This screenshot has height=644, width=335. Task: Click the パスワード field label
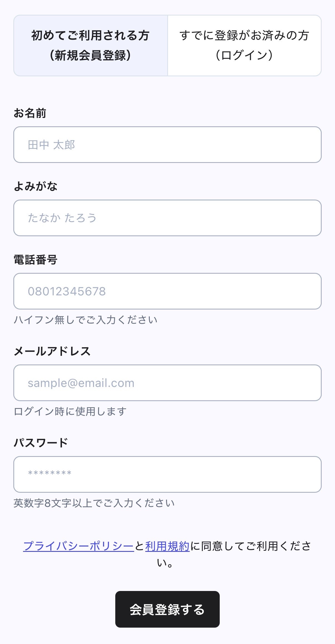click(x=41, y=443)
